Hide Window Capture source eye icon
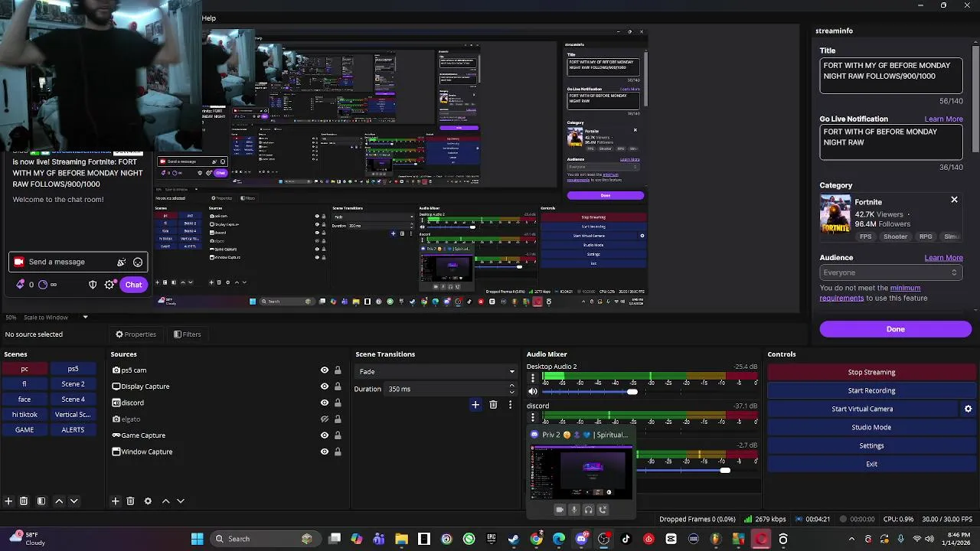Viewport: 980px width, 551px height. coord(325,452)
